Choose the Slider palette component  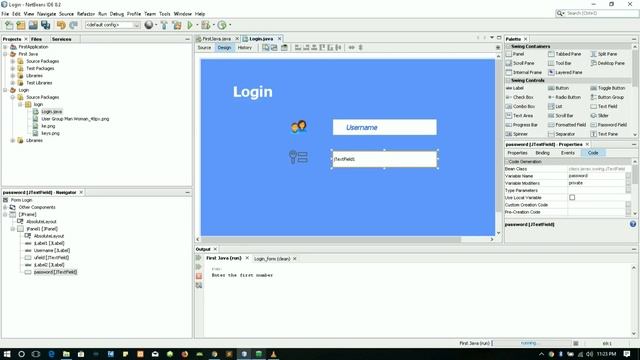point(600,116)
